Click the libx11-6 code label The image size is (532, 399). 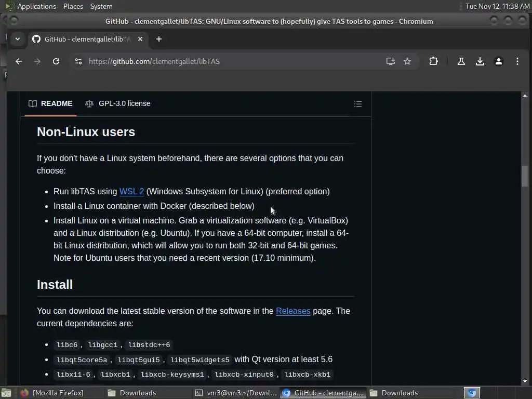coord(73,375)
